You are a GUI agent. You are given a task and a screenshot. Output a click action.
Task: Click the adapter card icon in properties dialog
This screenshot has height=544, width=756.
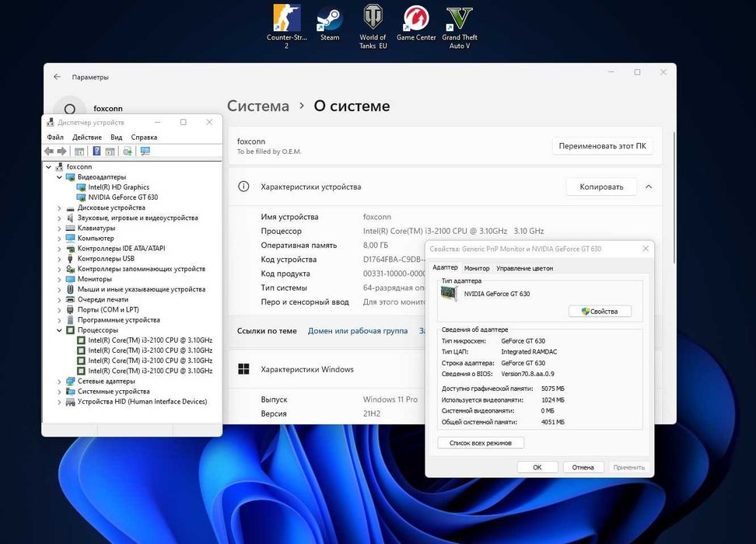coord(449,294)
